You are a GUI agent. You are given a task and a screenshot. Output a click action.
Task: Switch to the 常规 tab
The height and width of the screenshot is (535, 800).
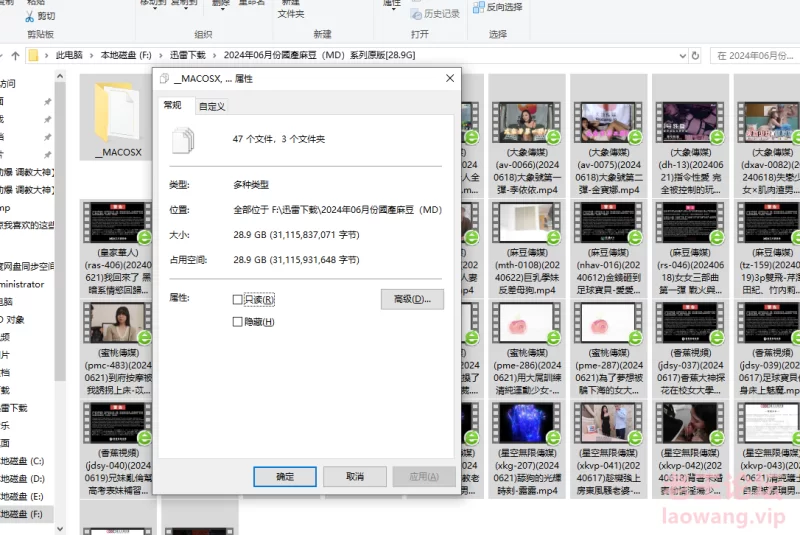(x=172, y=105)
